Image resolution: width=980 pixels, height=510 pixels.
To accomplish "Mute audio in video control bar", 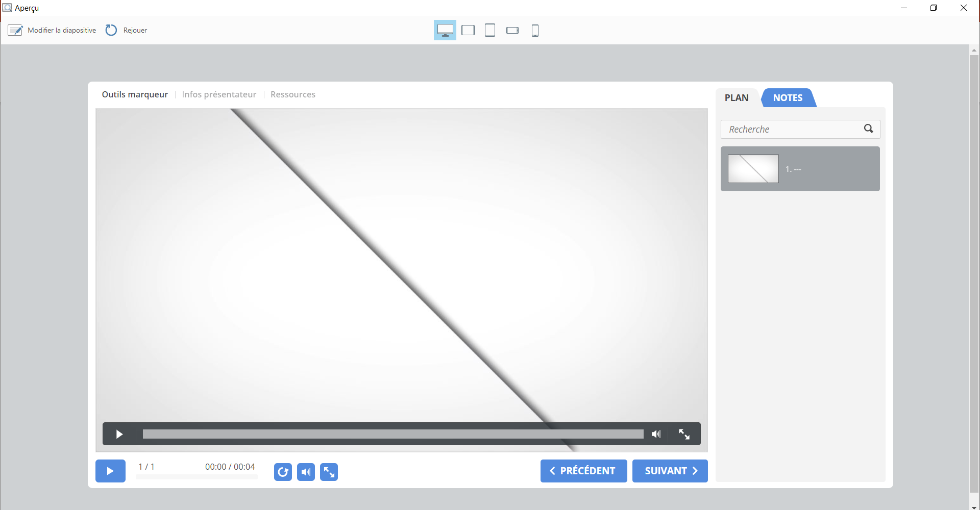I will click(656, 434).
